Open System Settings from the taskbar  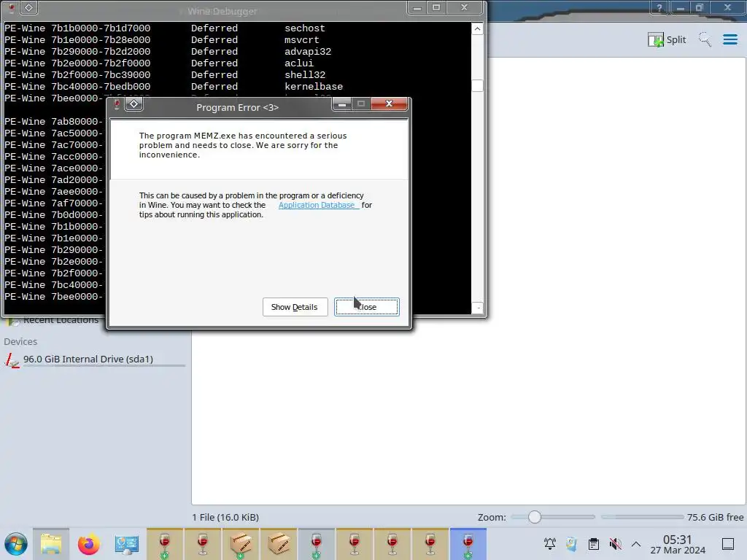coord(127,544)
